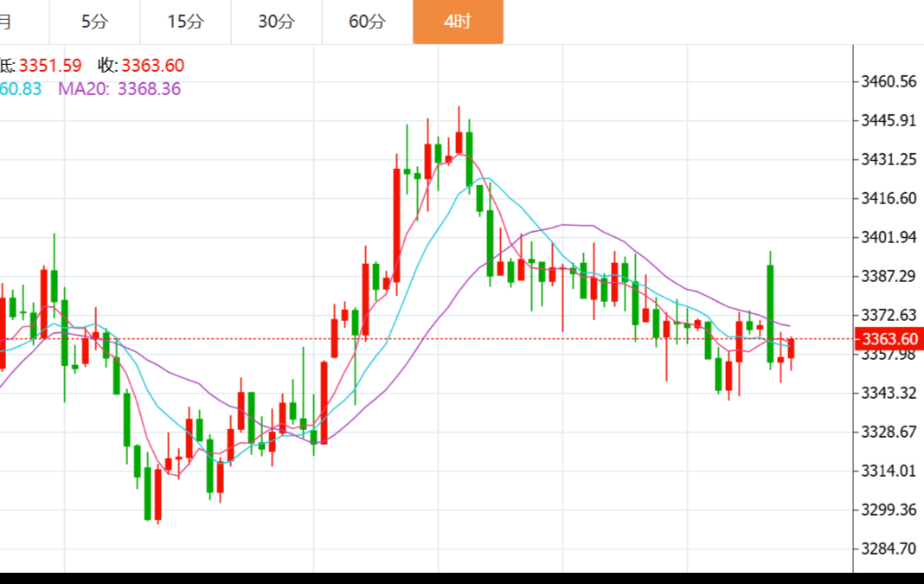Image resolution: width=924 pixels, height=584 pixels.
Task: Click the MA20 indicator value 3368.36
Action: [x=149, y=89]
